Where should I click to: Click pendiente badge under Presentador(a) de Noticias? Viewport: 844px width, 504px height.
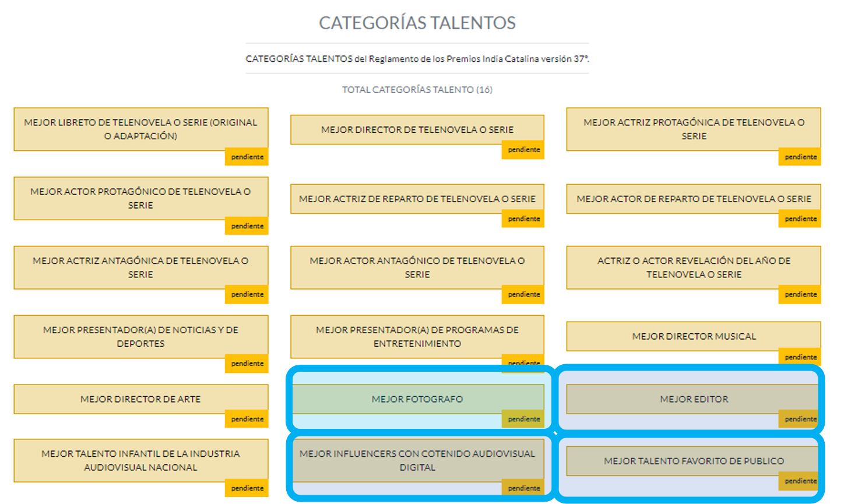pyautogui.click(x=247, y=364)
